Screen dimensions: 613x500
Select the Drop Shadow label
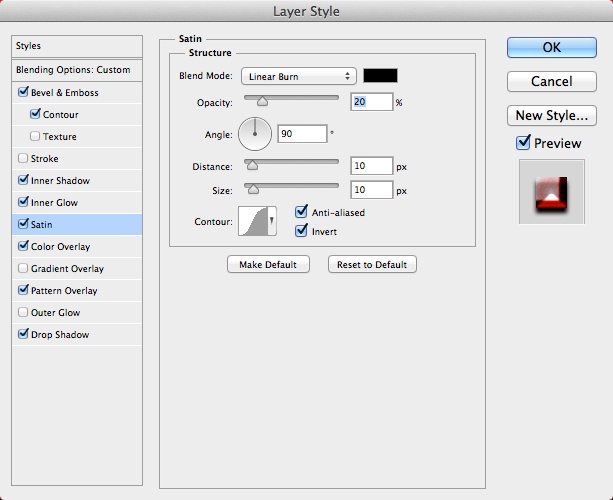click(x=60, y=335)
